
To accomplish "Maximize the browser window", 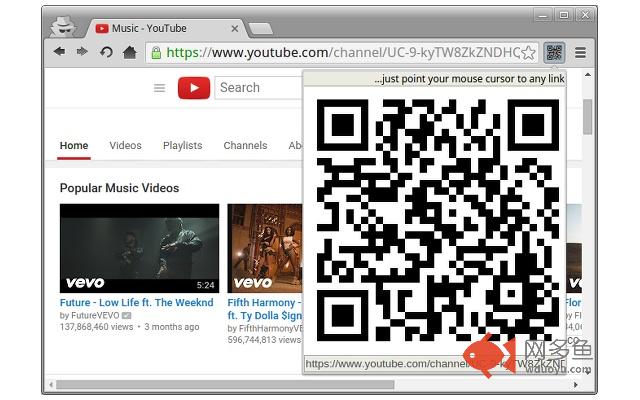I will tap(564, 15).
